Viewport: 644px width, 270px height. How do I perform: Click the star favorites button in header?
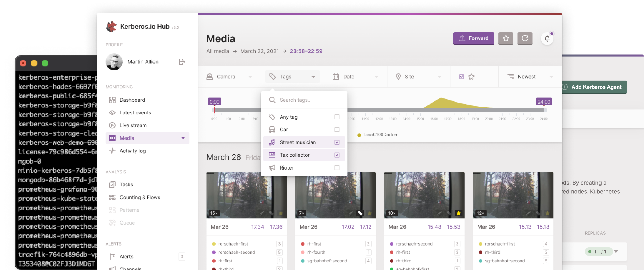tap(506, 38)
